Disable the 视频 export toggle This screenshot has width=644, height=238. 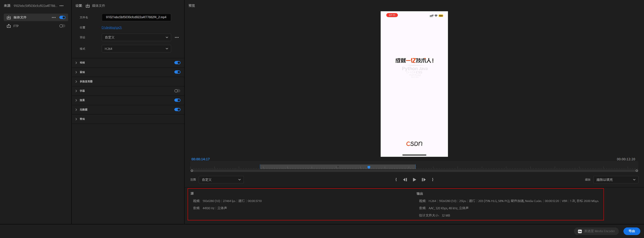click(177, 63)
